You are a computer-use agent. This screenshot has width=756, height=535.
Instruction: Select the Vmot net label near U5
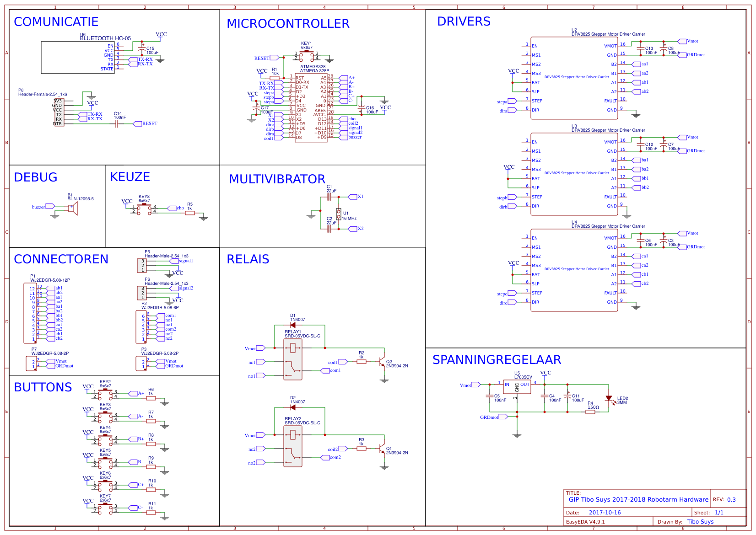[x=476, y=384]
